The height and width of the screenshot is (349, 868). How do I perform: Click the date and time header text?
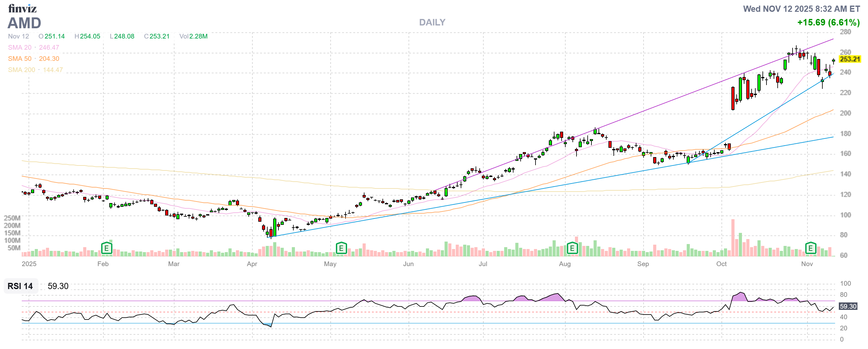801,9
